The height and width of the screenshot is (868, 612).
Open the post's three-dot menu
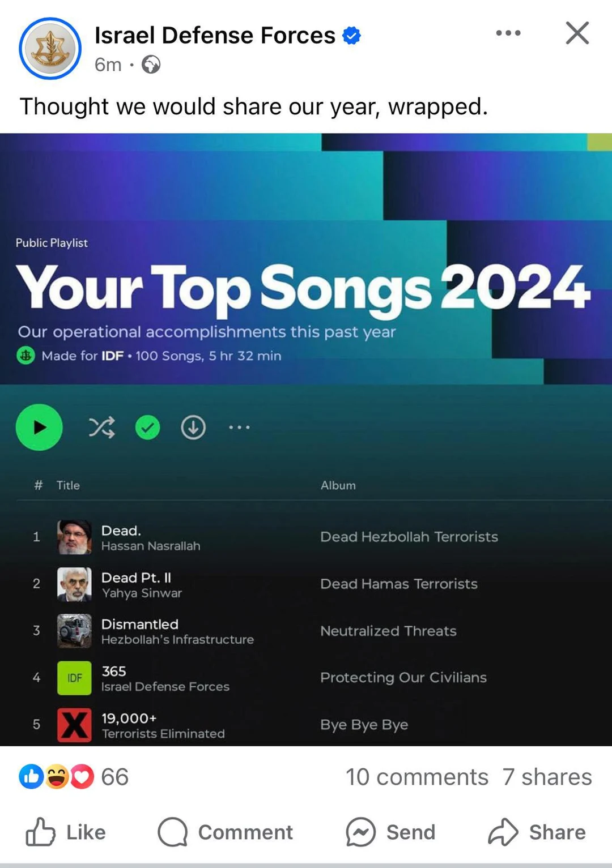(508, 33)
